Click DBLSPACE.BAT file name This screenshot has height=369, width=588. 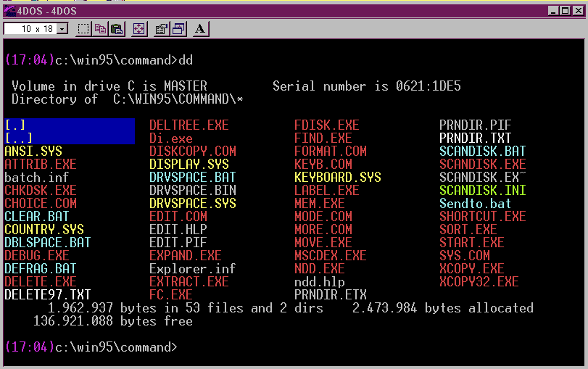48,242
